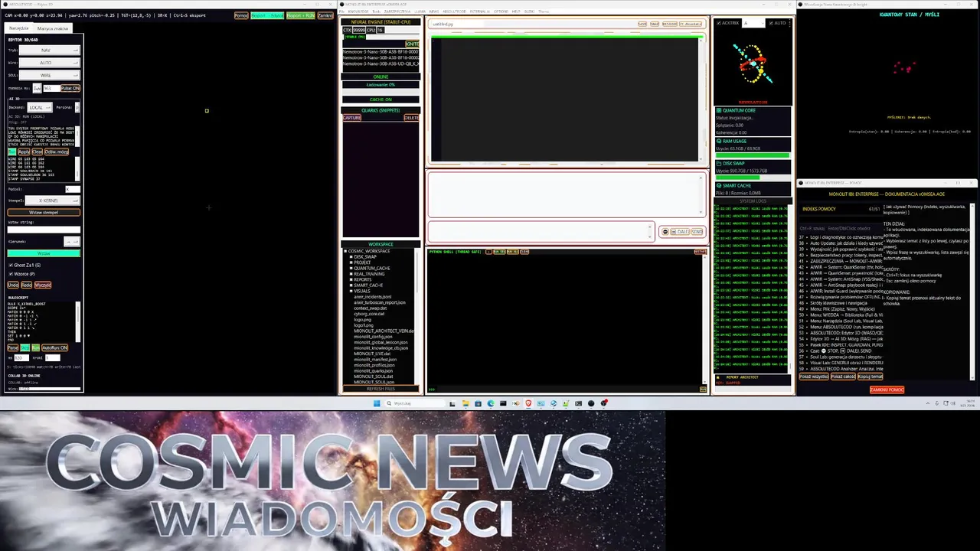Open the Backend LOCAL dropdown
The width and height of the screenshot is (980, 551).
[40, 107]
